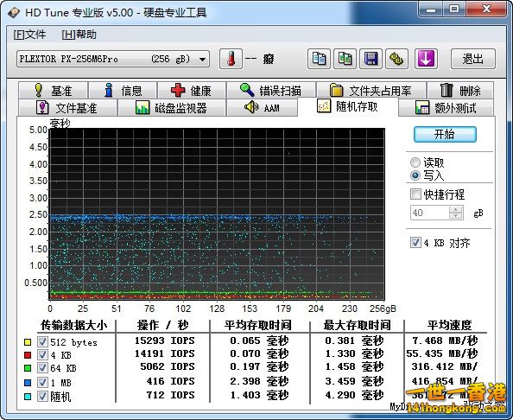This screenshot has height=420, width=513.
Task: Click the 退出 exit button
Action: [x=472, y=59]
